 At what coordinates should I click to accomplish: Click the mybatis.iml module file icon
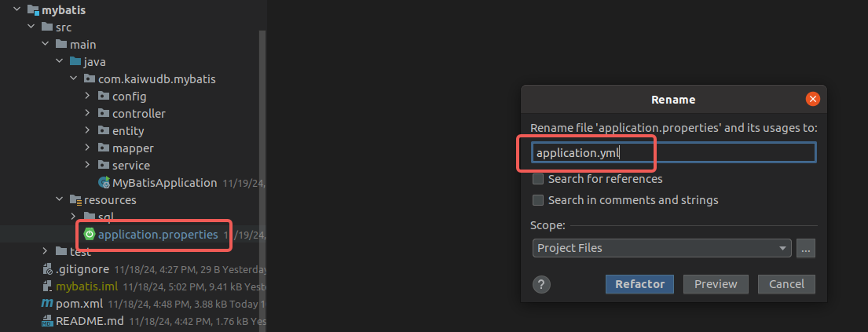(47, 286)
